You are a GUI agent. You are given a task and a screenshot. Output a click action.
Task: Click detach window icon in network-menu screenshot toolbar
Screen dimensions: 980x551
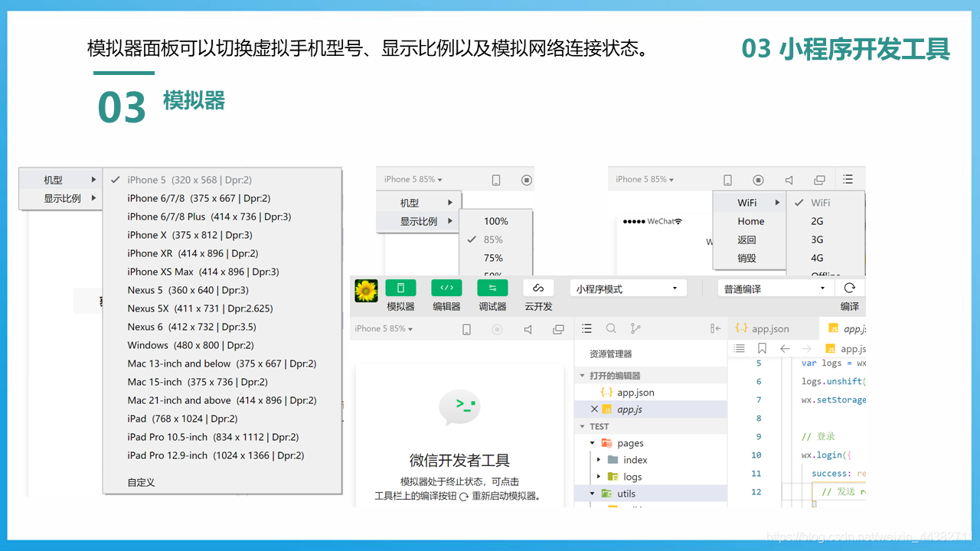point(819,180)
